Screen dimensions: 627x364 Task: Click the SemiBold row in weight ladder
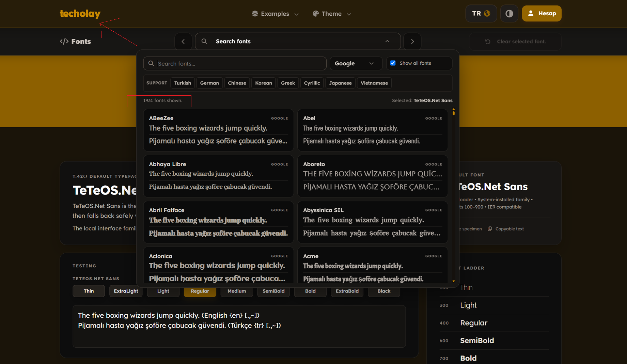(494, 341)
